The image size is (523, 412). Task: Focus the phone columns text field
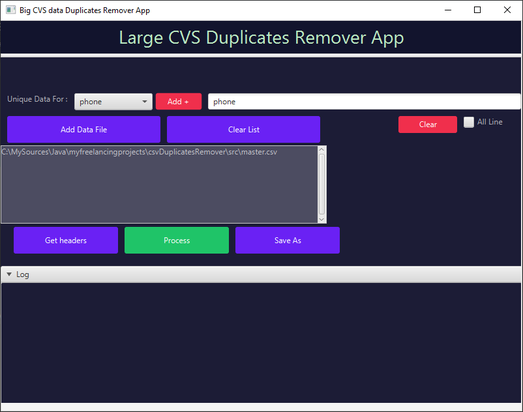(x=364, y=101)
